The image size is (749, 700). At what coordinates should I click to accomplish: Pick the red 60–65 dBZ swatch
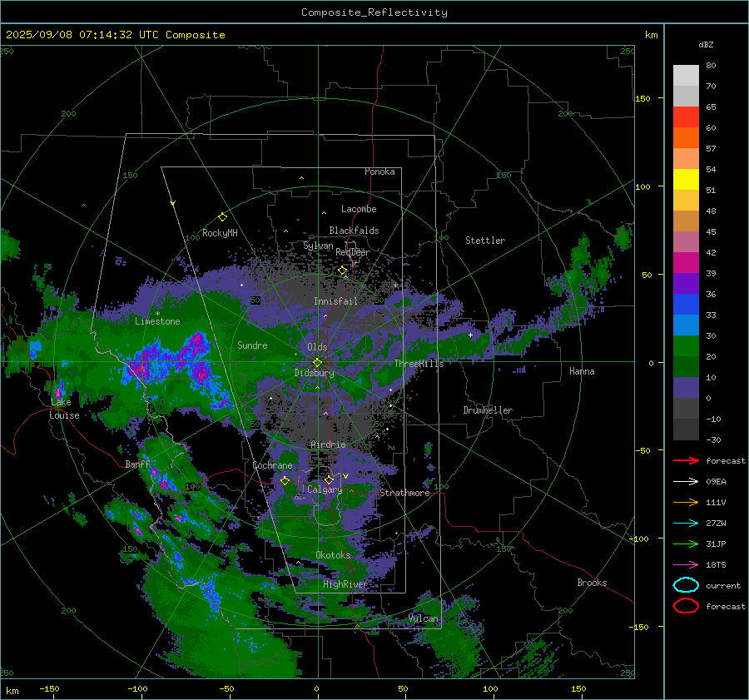686,117
